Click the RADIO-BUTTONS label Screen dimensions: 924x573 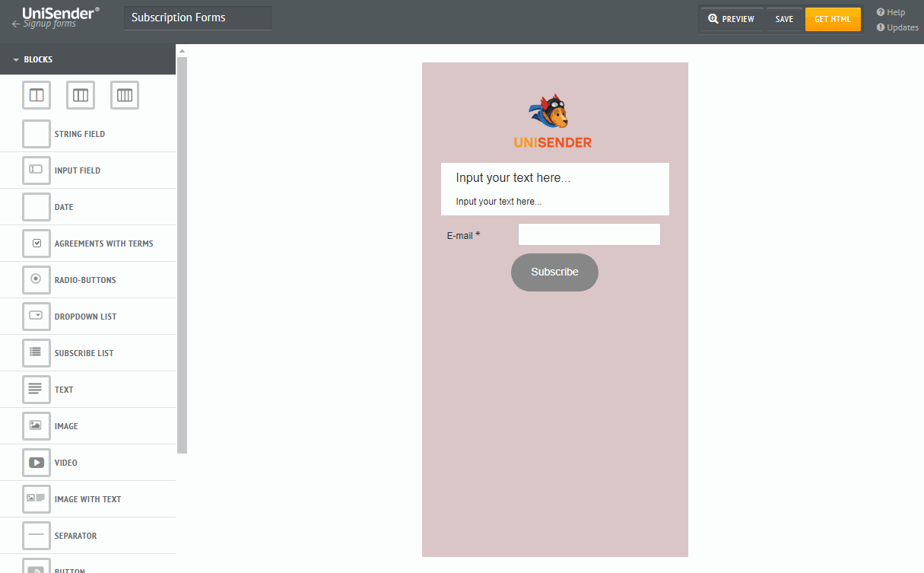tap(85, 280)
